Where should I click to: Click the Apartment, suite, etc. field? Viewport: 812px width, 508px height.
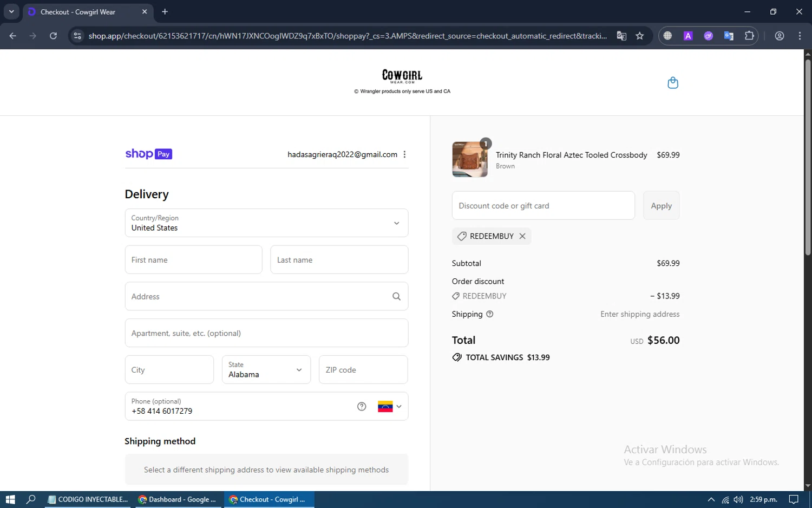pos(266,333)
